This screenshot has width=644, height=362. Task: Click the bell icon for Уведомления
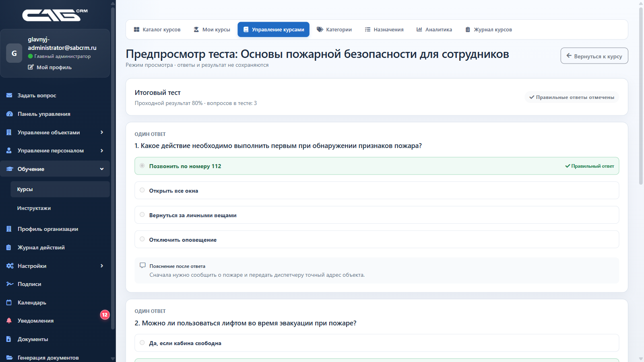pyautogui.click(x=9, y=321)
